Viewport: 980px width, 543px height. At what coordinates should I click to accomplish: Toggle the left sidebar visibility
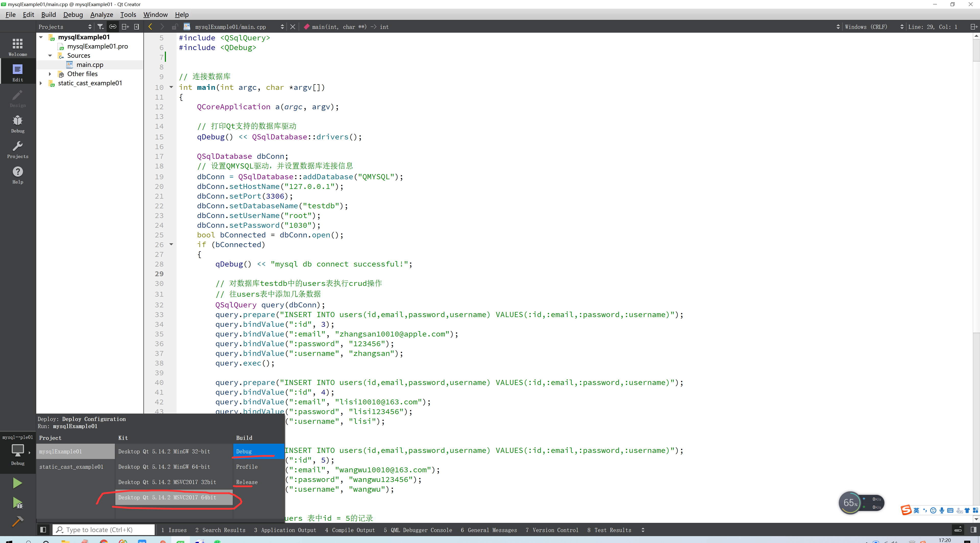click(43, 530)
